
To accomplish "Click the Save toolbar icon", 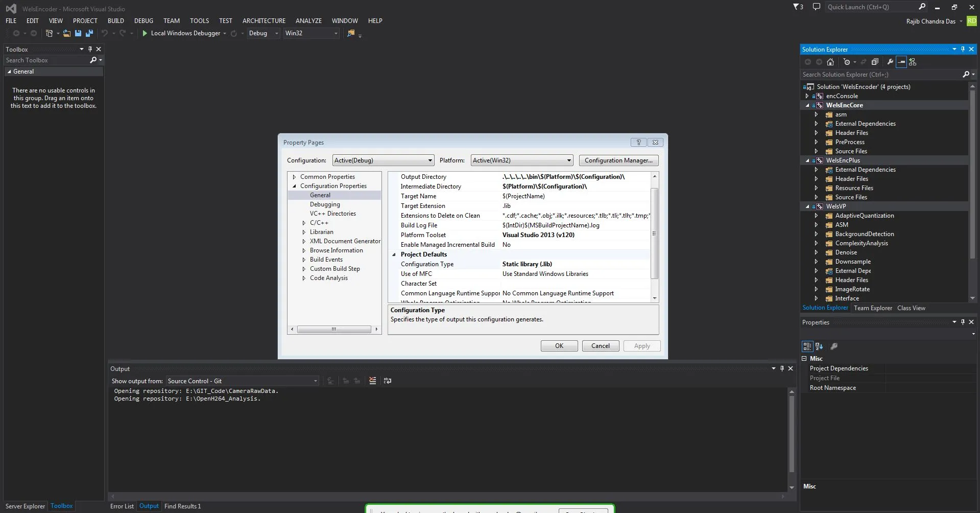I will [78, 33].
